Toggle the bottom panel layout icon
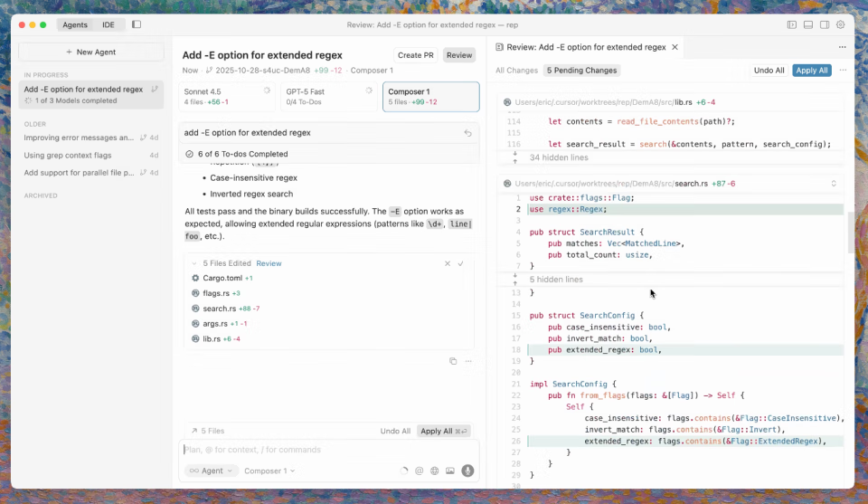This screenshot has width=868, height=504. 808,25
